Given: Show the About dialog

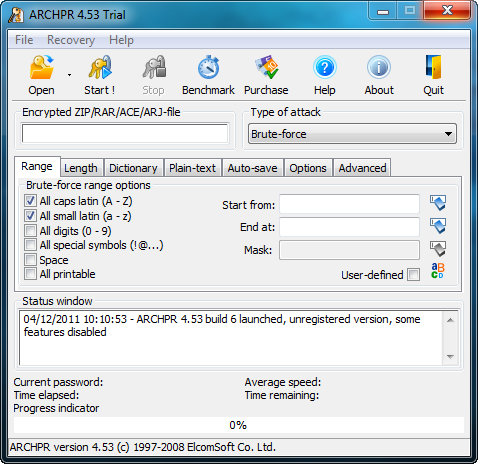Looking at the screenshot, I should coord(379,76).
